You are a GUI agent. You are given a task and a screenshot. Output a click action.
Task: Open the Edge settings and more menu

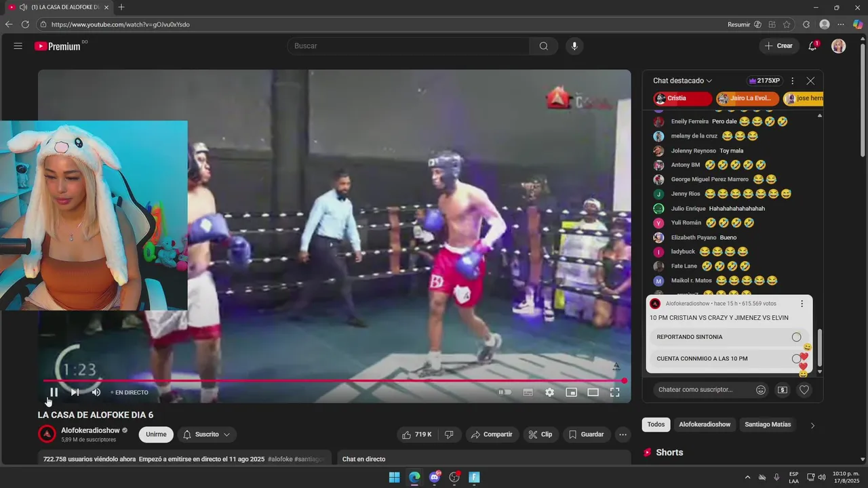(x=841, y=24)
